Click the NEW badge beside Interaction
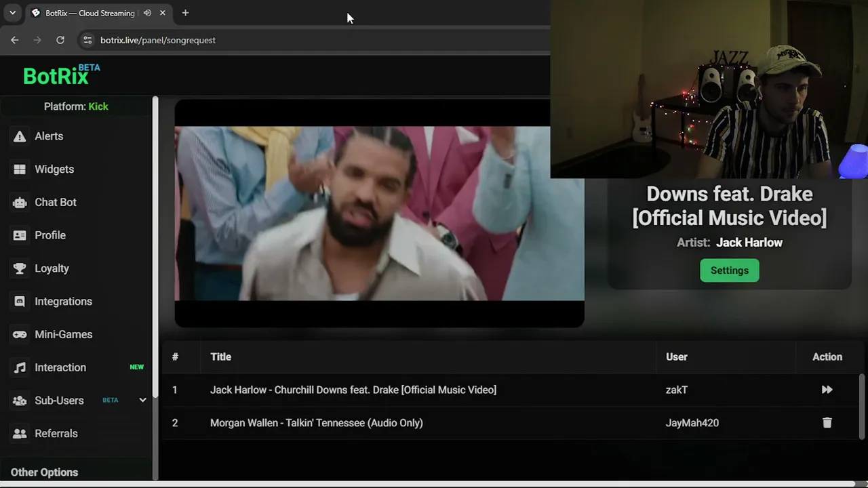868x488 pixels. 137,367
